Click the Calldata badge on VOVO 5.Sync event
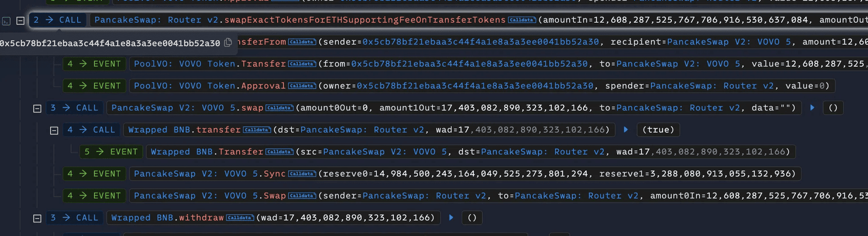 (302, 174)
